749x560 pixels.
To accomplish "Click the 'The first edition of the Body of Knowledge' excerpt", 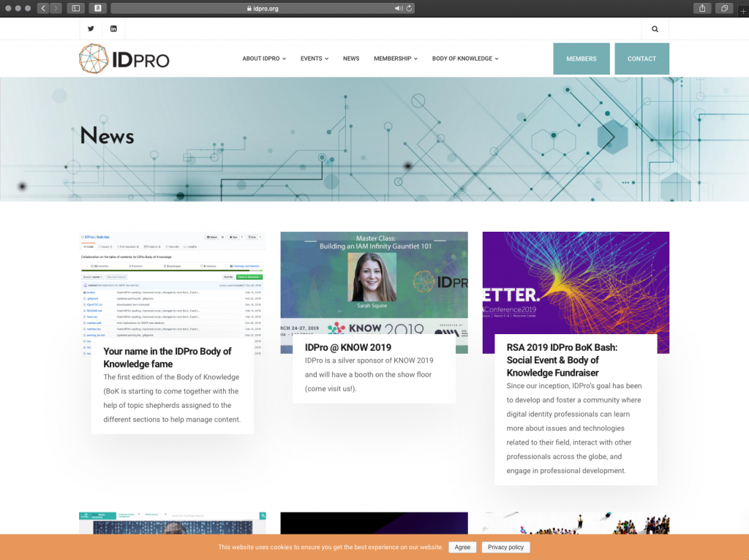I will 172,398.
